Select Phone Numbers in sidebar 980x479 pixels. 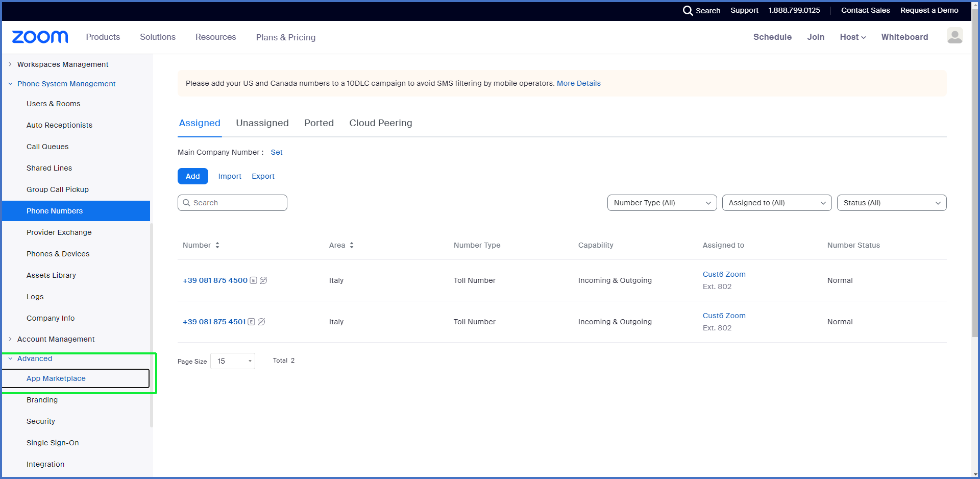tap(76, 211)
